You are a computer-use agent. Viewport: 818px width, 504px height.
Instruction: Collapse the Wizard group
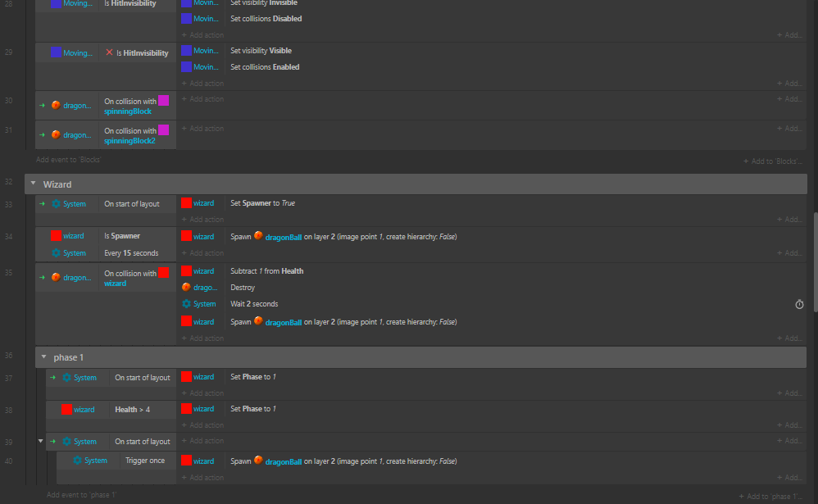pyautogui.click(x=34, y=184)
